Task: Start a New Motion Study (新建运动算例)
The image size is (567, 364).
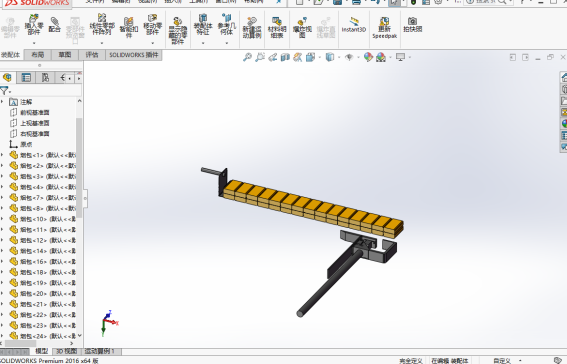Action: [x=252, y=27]
